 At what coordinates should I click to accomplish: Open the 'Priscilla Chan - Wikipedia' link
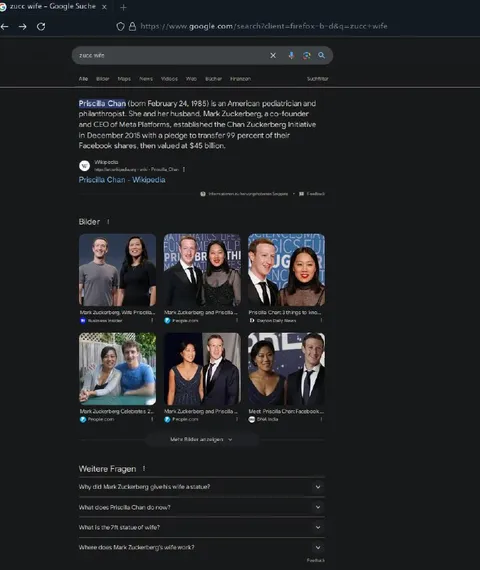[122, 180]
